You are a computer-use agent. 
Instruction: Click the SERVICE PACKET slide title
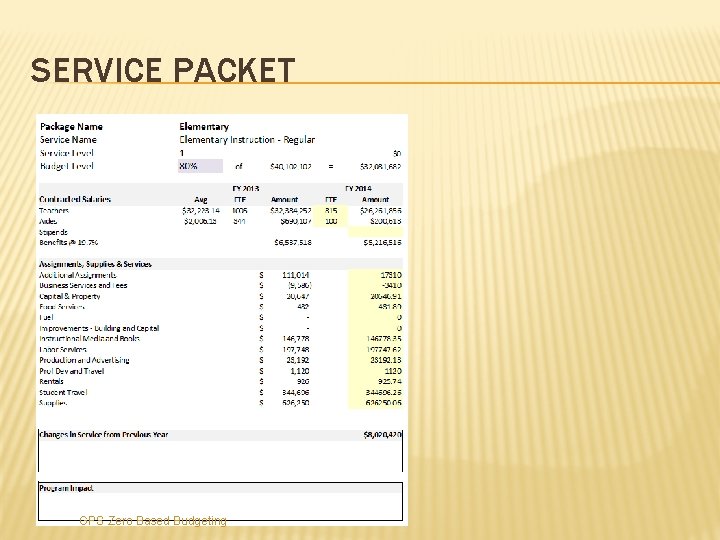coord(163,70)
